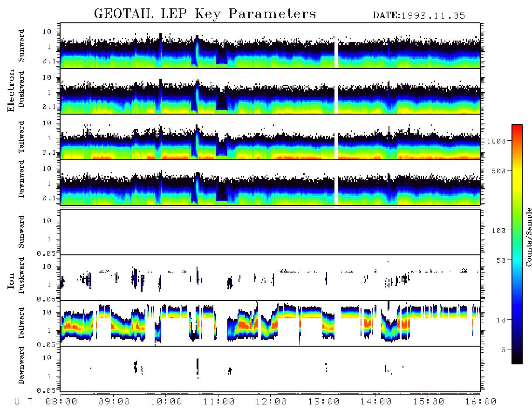
Task: Select the Electron "Tailward" panel label
Action: (x=21, y=137)
